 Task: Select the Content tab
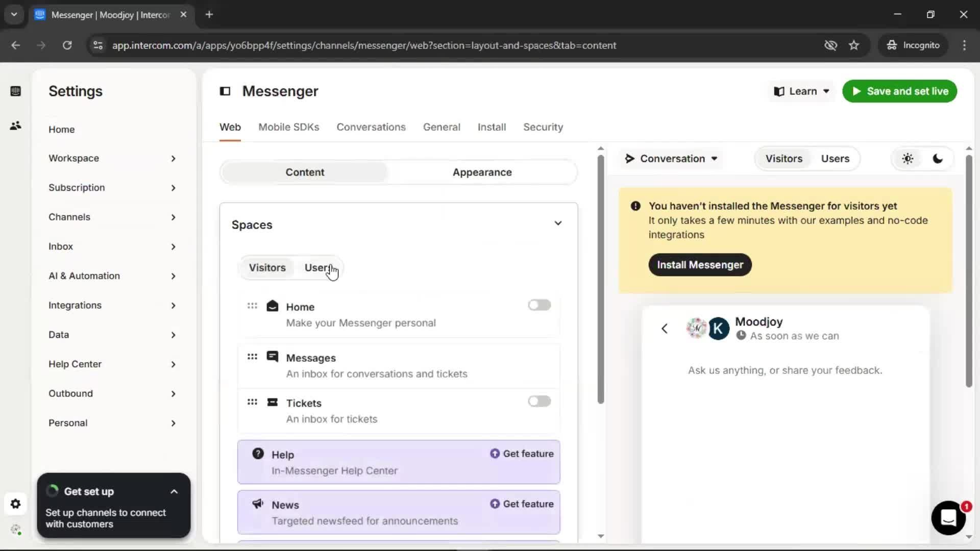pyautogui.click(x=305, y=172)
